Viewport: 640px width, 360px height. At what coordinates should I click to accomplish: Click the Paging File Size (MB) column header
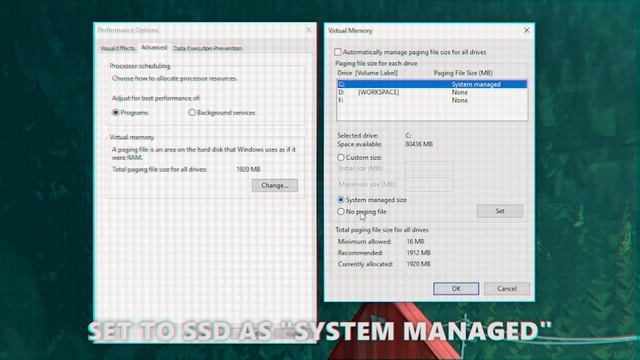463,73
